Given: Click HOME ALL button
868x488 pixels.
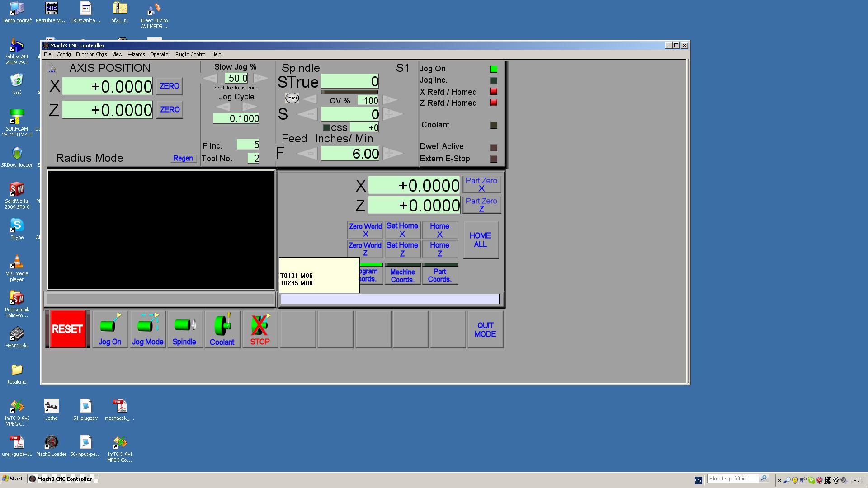Looking at the screenshot, I should (480, 240).
